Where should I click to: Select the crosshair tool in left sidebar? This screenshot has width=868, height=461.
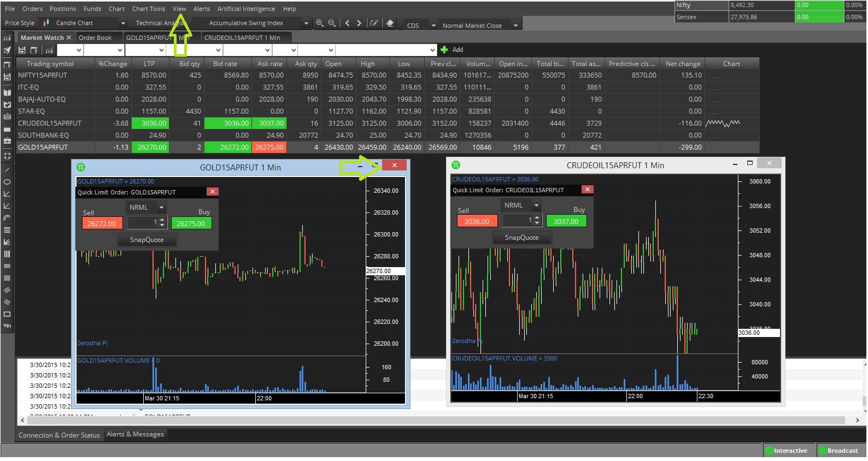tap(7, 156)
